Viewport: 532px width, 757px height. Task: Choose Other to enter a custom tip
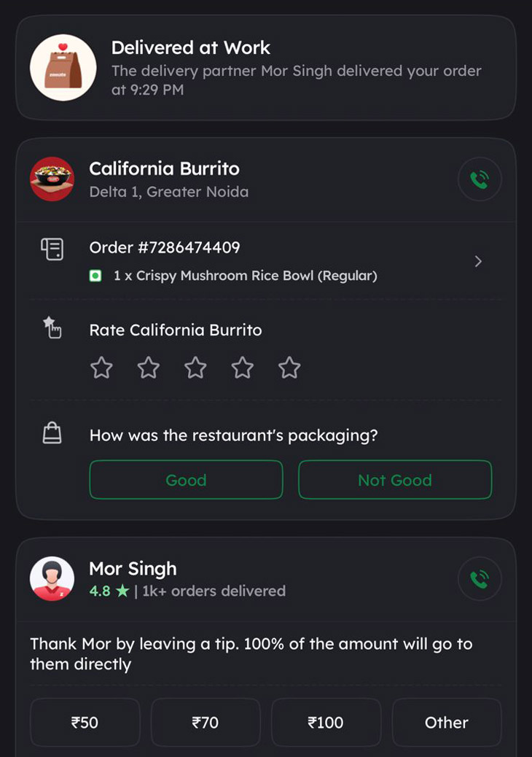tap(447, 723)
